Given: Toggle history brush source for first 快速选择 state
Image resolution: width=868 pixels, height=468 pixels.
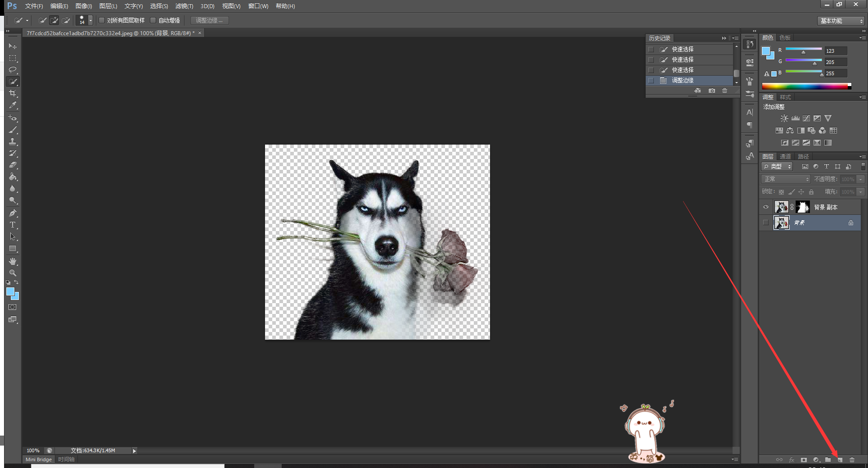Looking at the screenshot, I should [x=651, y=49].
